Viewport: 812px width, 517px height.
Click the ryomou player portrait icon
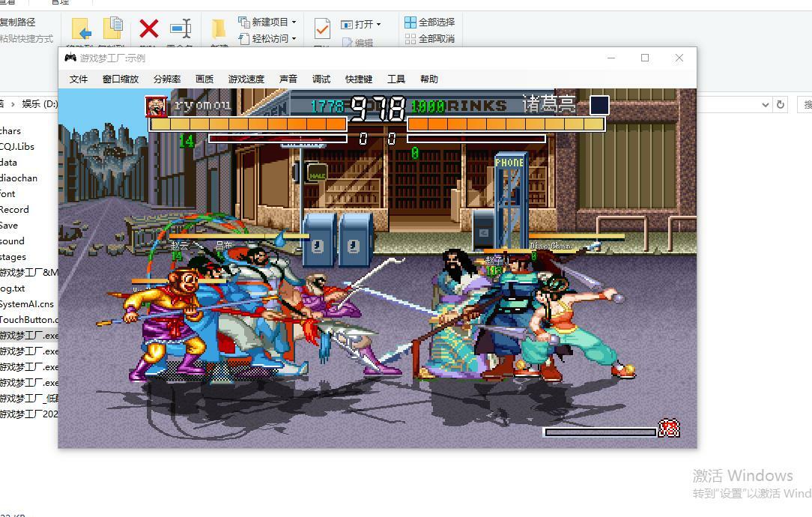pyautogui.click(x=156, y=106)
